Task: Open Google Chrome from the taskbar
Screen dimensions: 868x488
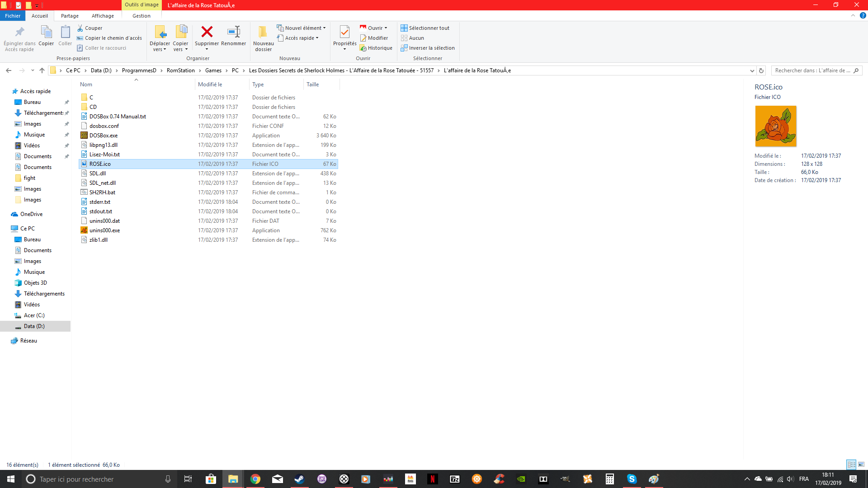Action: coord(255,479)
